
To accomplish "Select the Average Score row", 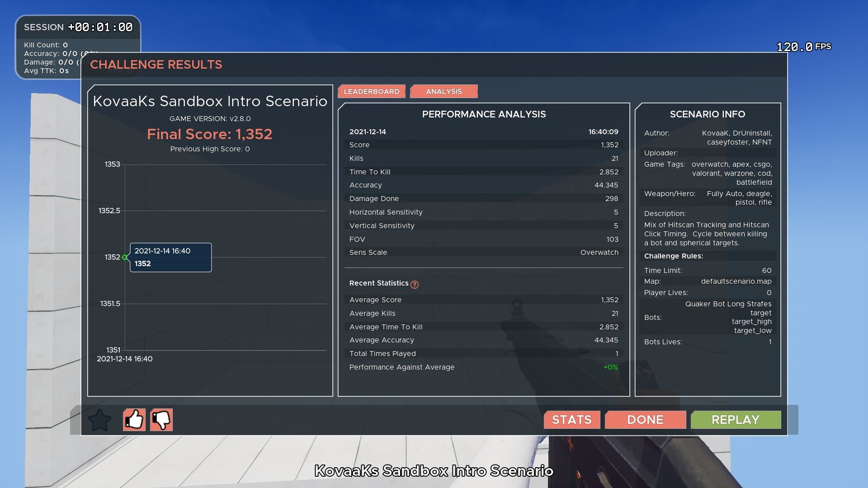I will point(484,300).
